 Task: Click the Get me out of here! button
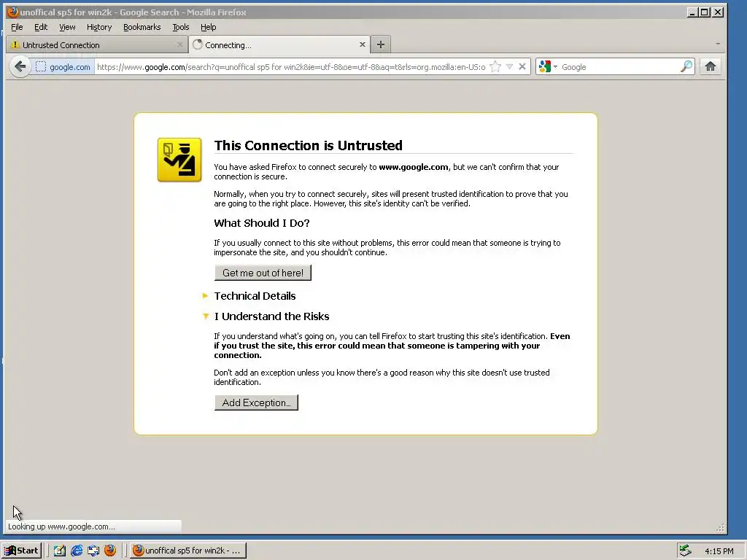pyautogui.click(x=263, y=273)
